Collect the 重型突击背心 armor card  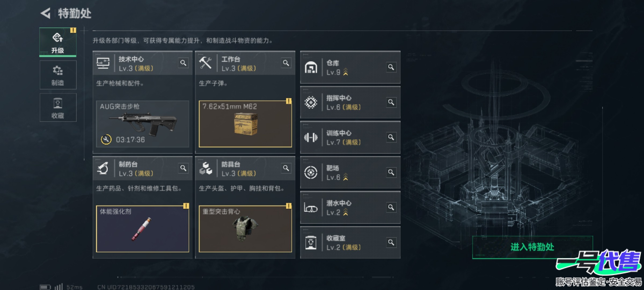coord(245,229)
